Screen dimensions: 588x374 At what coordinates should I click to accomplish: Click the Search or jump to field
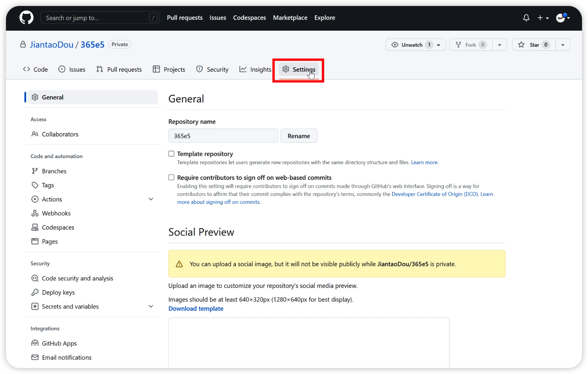(100, 18)
